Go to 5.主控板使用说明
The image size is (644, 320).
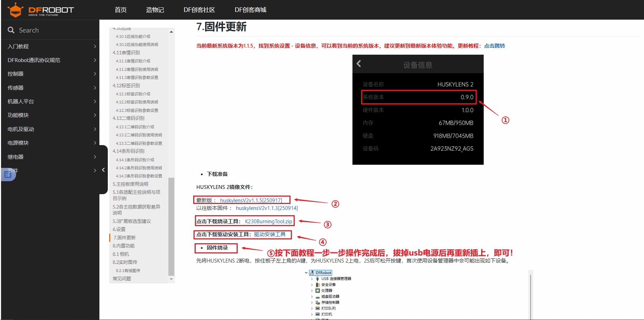click(130, 184)
